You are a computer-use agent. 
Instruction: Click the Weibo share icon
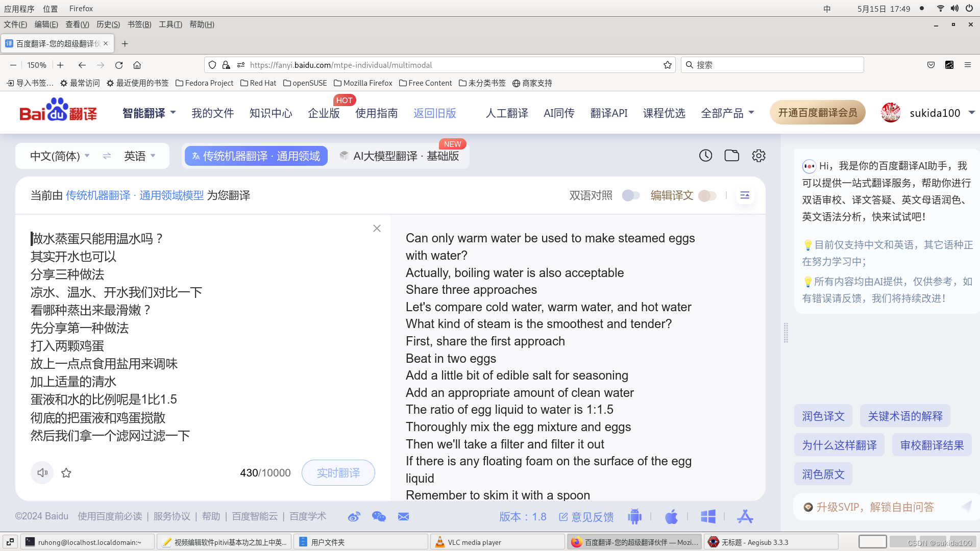pos(354,517)
